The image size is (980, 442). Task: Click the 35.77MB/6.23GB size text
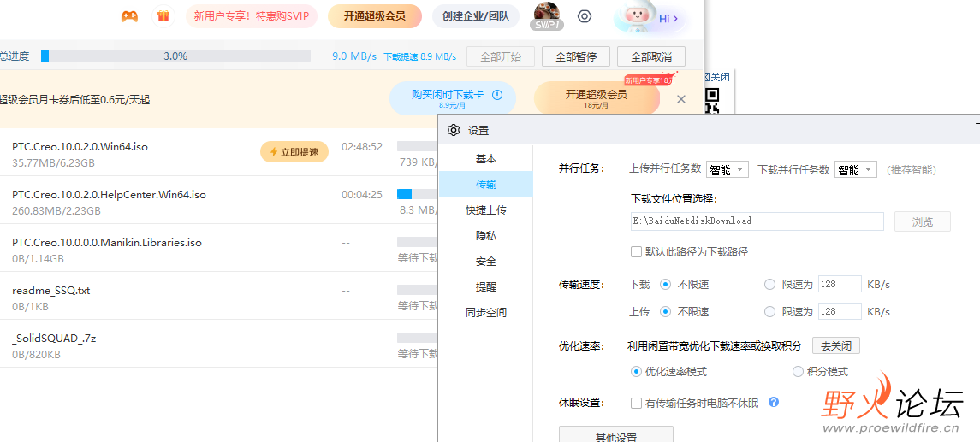point(53,163)
